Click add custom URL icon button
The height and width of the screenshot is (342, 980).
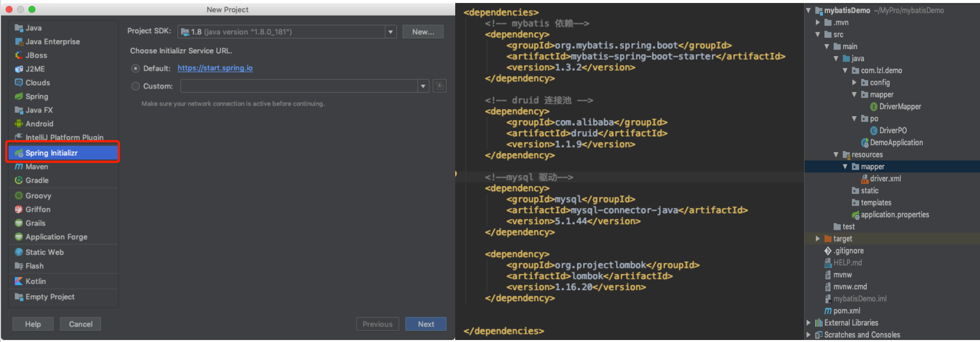440,86
